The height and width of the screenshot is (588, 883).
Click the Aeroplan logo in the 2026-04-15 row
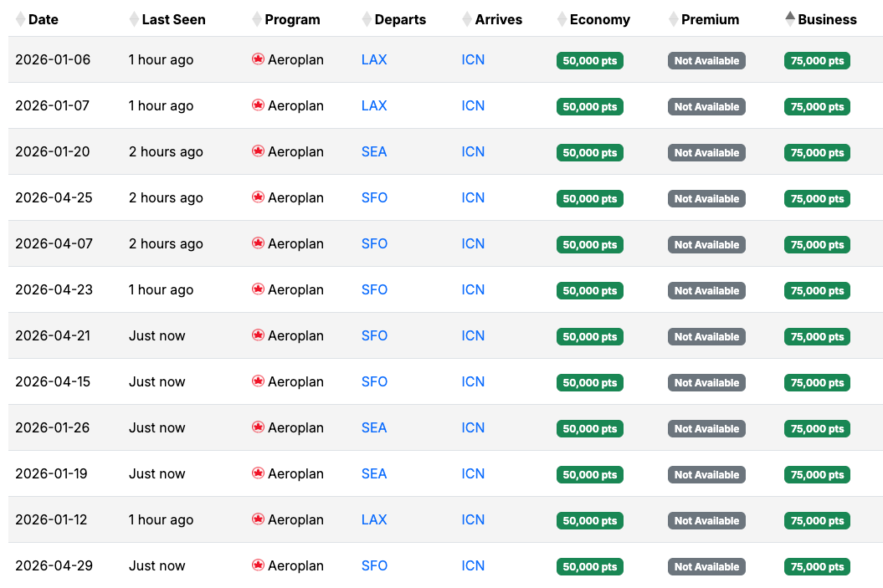[x=258, y=381]
